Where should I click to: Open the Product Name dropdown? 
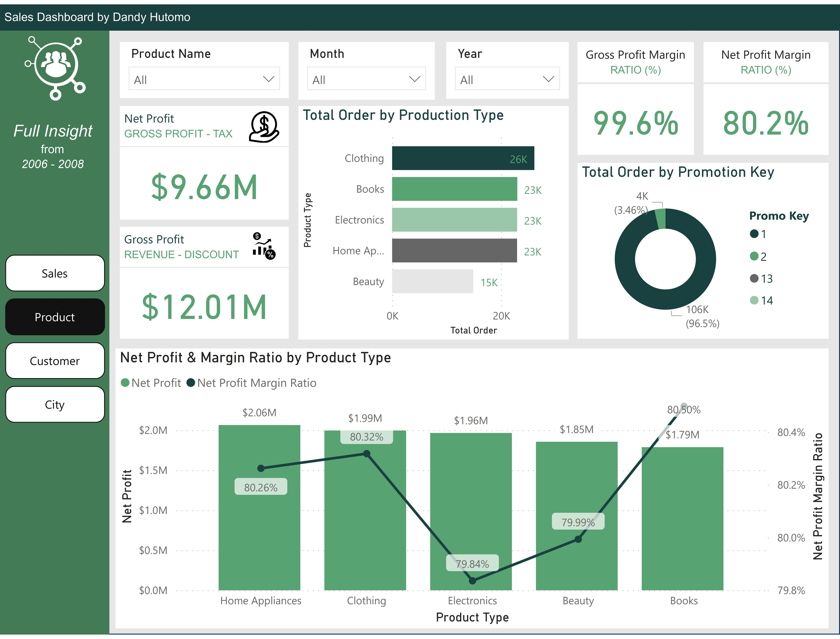point(204,79)
